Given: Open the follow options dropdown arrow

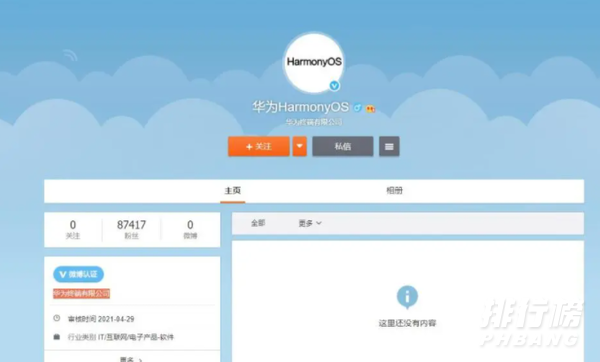Looking at the screenshot, I should [300, 147].
